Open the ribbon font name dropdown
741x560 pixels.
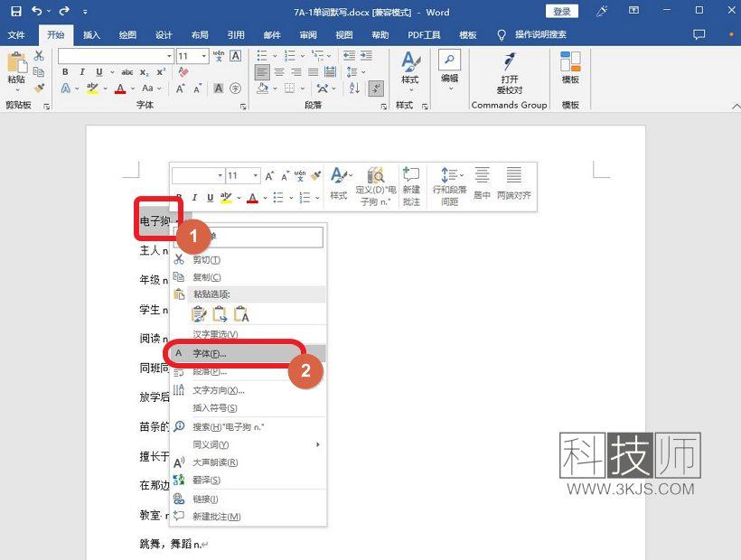click(169, 56)
